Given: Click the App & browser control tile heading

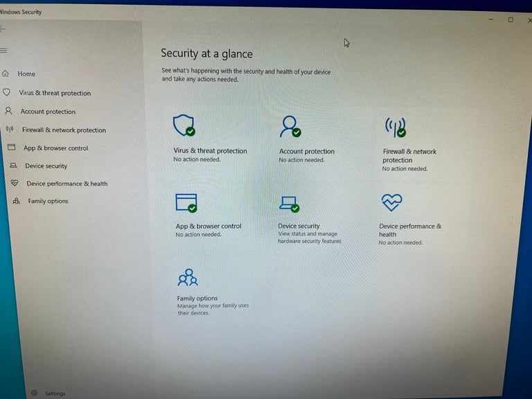Looking at the screenshot, I should point(209,226).
